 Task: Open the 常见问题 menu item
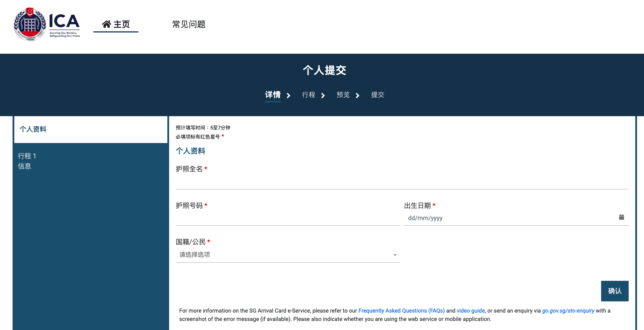[189, 24]
